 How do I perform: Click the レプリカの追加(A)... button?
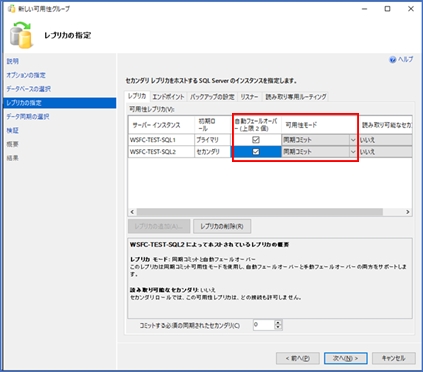(x=159, y=226)
